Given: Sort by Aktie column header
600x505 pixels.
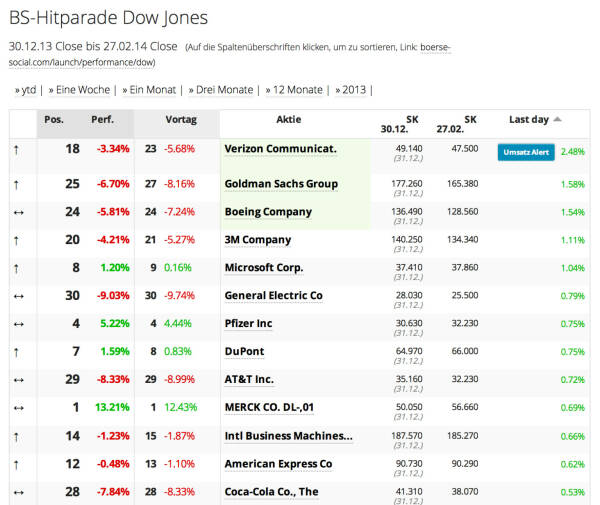Looking at the screenshot, I should click(288, 119).
